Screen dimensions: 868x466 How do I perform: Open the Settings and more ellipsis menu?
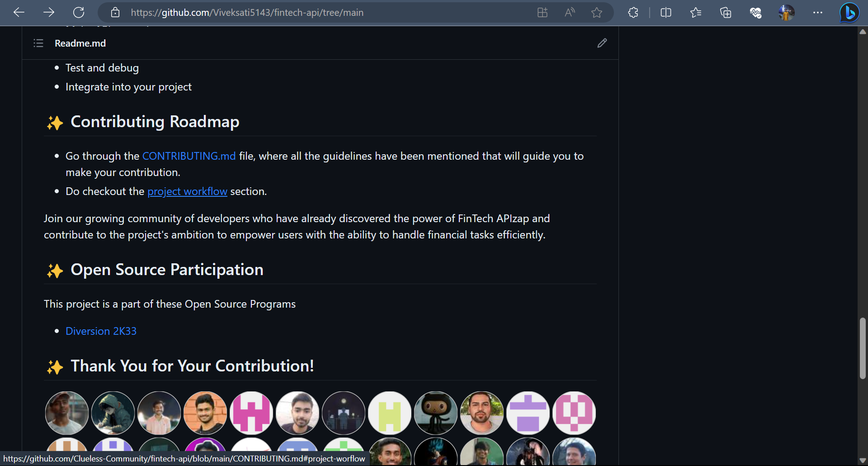[x=817, y=12]
